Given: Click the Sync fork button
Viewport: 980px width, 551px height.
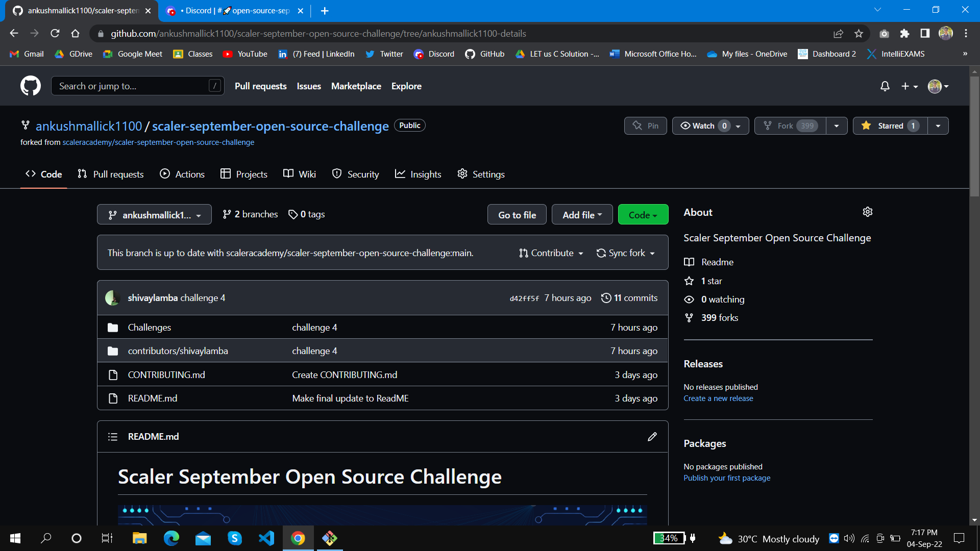Looking at the screenshot, I should tap(625, 253).
